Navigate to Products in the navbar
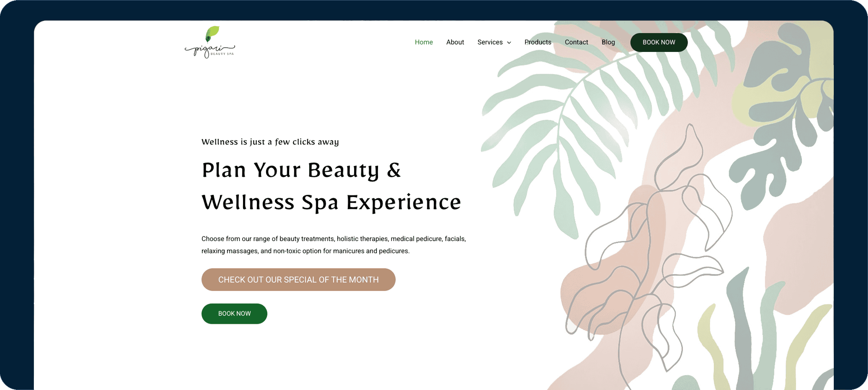The height and width of the screenshot is (390, 868). pos(538,42)
